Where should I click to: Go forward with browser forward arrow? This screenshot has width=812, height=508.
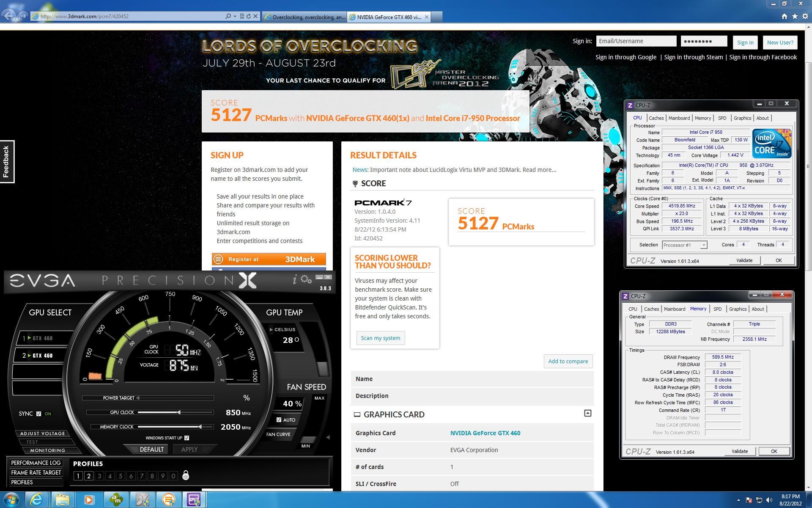point(23,16)
